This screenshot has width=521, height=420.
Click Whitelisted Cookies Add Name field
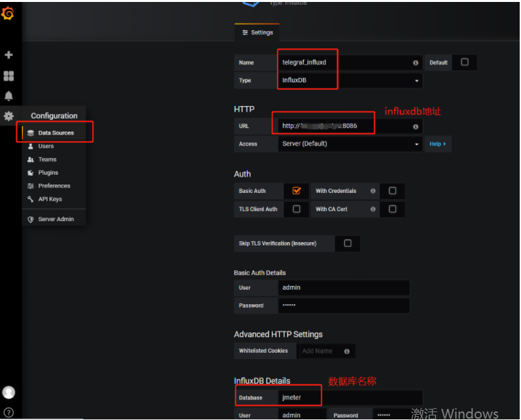pos(327,351)
